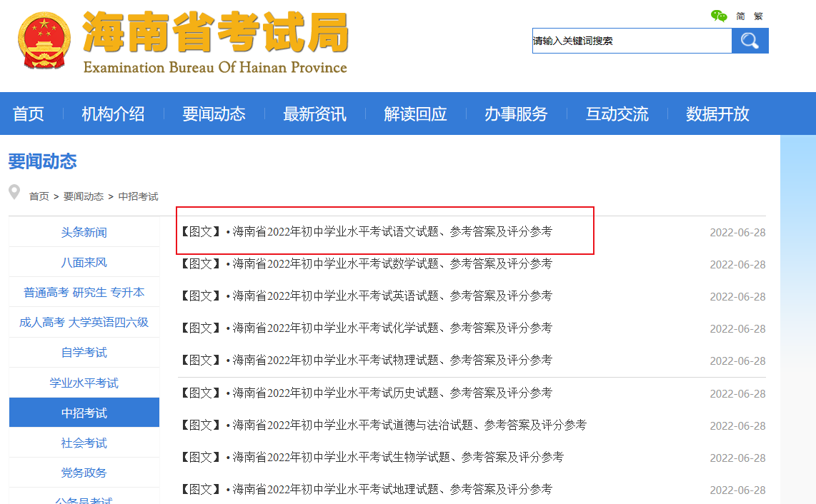Image resolution: width=816 pixels, height=504 pixels.
Task: Click the breadcrumb location pin icon
Action: point(14,192)
